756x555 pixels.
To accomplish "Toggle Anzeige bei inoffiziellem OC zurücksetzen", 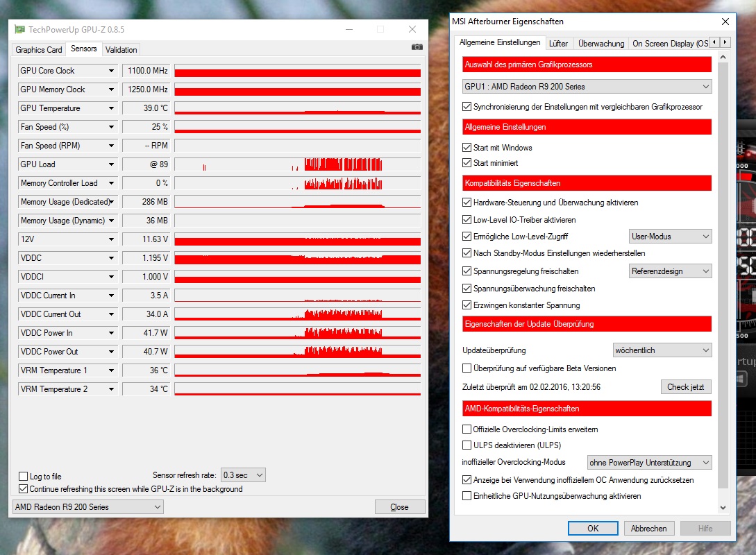I will tap(467, 480).
